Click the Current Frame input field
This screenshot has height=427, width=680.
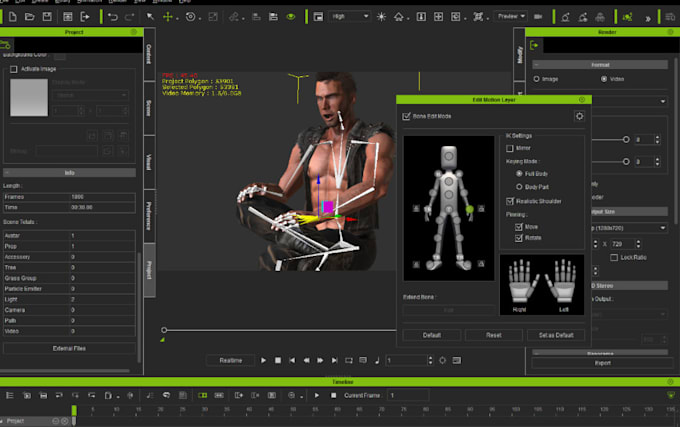pos(408,395)
